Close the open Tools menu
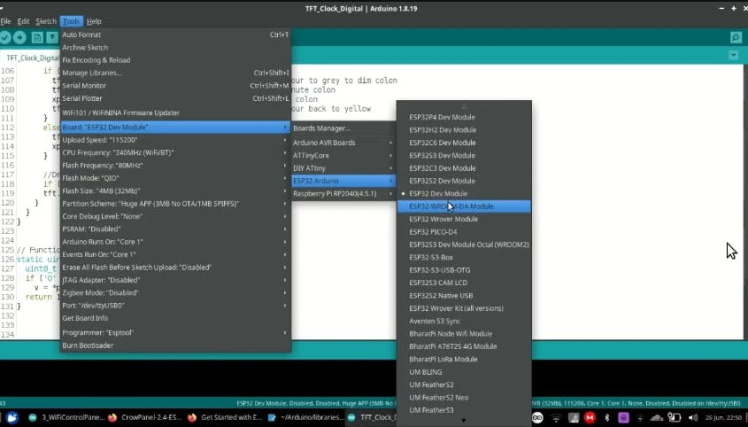The image size is (748, 427). pos(71,21)
